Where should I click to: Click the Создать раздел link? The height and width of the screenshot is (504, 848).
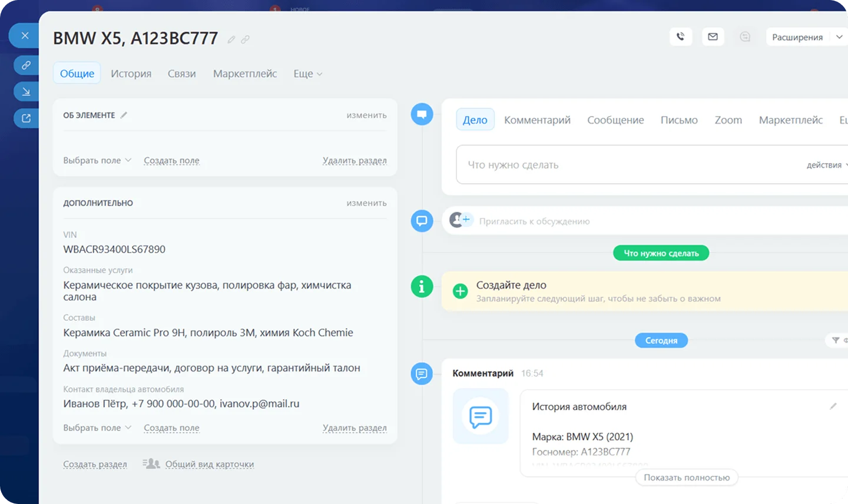pyautogui.click(x=95, y=464)
